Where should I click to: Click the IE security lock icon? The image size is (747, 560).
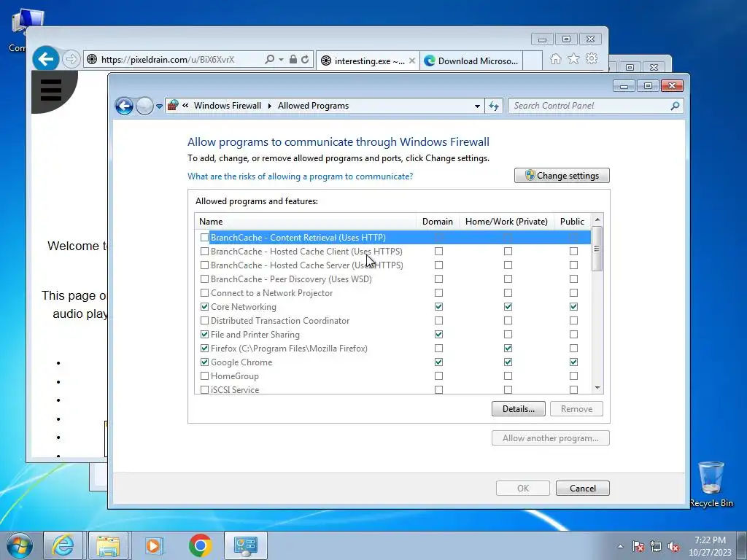(293, 59)
